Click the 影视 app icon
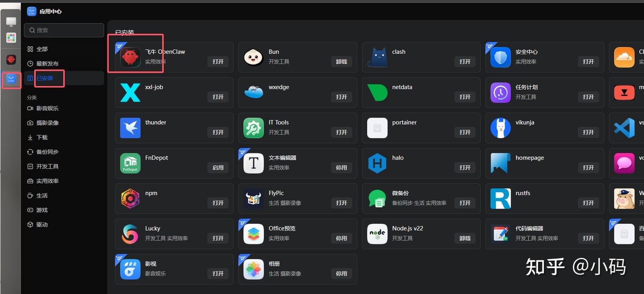This screenshot has height=294, width=644. pos(130,269)
